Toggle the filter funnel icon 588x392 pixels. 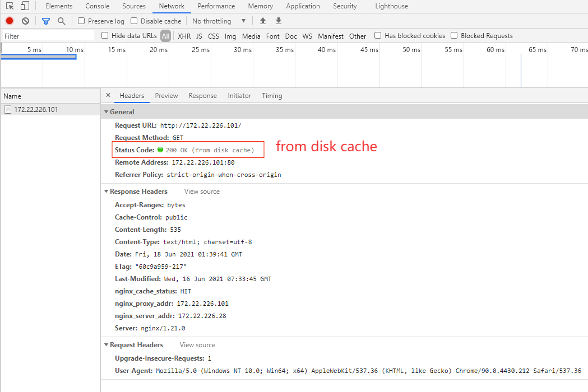46,21
